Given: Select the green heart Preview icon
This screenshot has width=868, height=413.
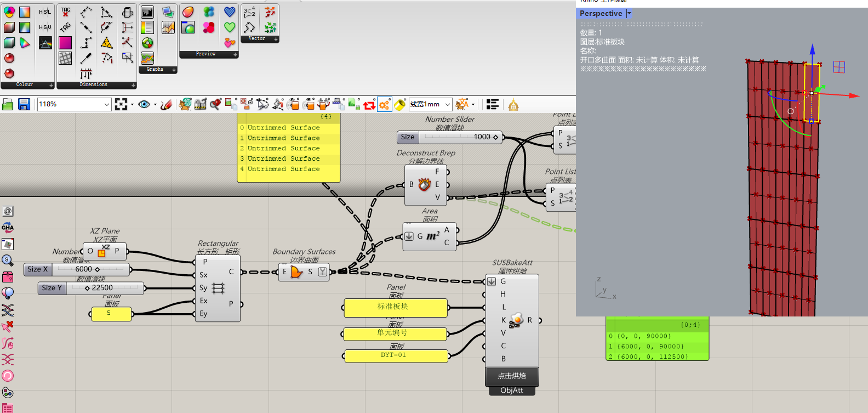Looking at the screenshot, I should (230, 27).
